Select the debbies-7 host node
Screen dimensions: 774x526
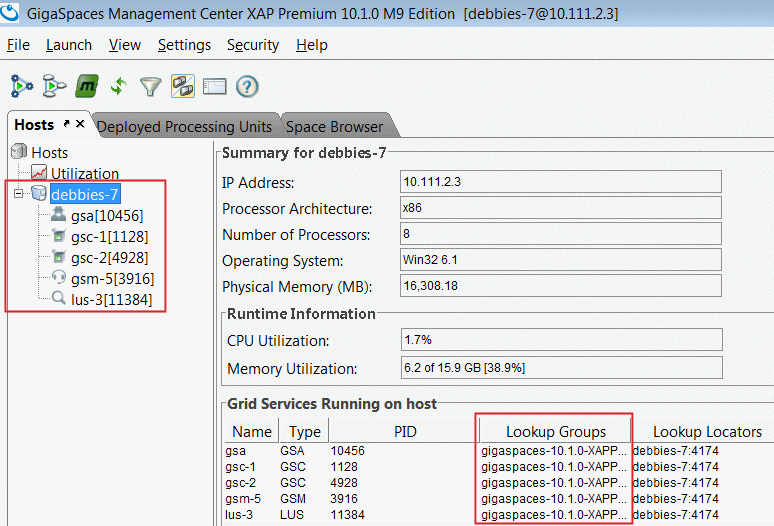(x=85, y=194)
